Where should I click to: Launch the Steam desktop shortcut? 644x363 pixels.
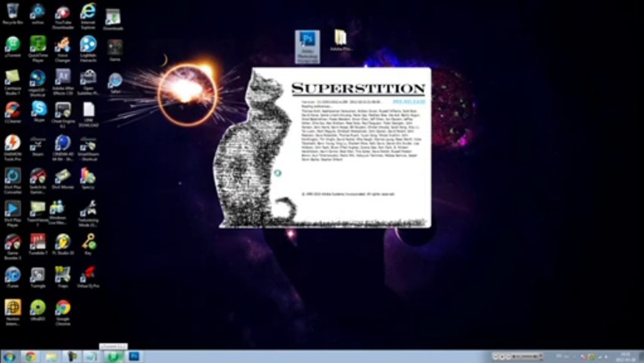(x=38, y=145)
